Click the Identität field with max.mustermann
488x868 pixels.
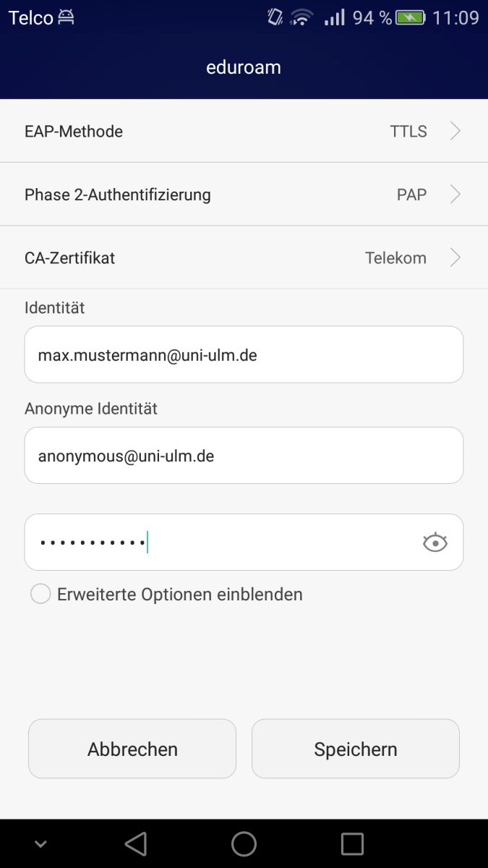click(244, 354)
